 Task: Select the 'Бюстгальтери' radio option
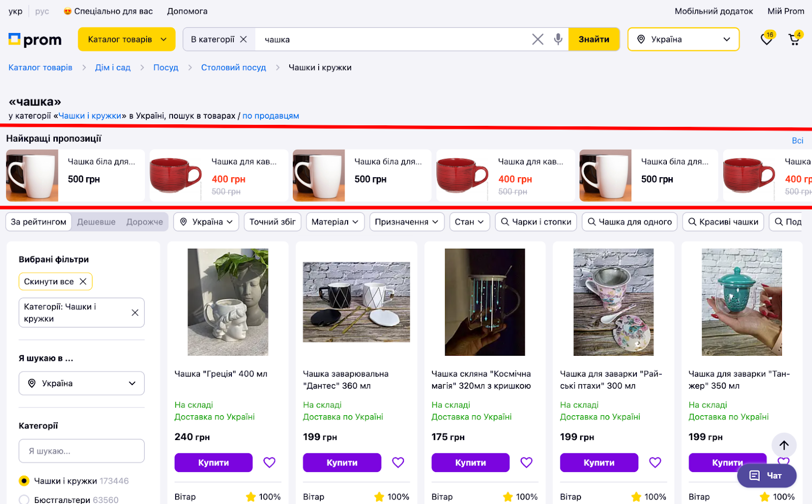coord(24,500)
